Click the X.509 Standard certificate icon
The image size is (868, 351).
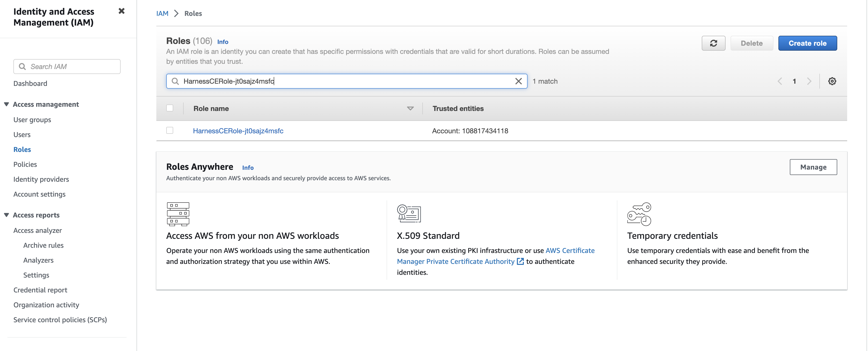pyautogui.click(x=409, y=214)
